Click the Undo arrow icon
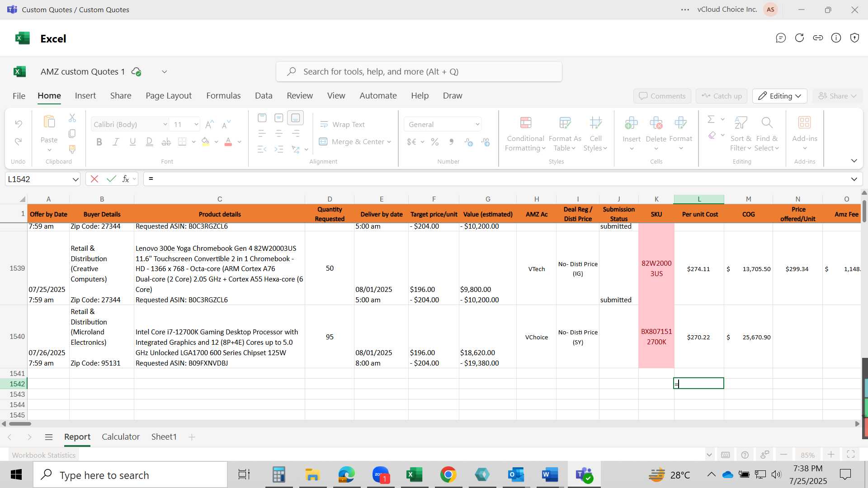 coord(19,123)
